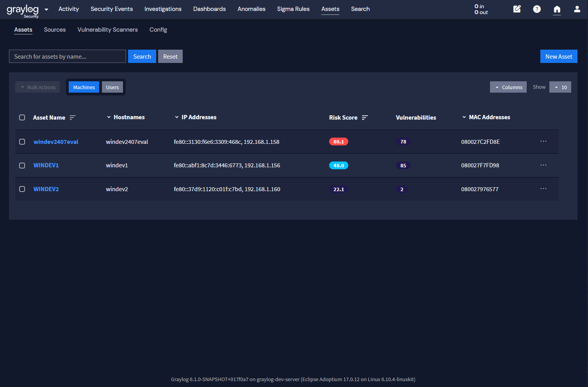The image size is (588, 387).
Task: Go to Investigations page
Action: coord(163,9)
